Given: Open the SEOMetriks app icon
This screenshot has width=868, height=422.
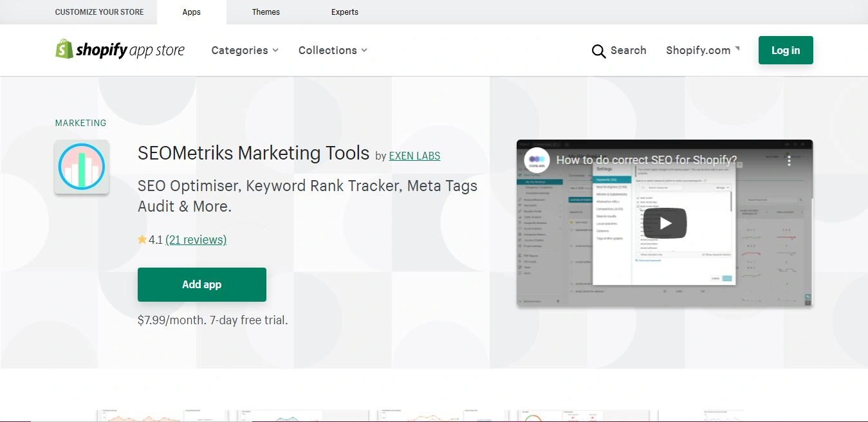Looking at the screenshot, I should pos(82,167).
